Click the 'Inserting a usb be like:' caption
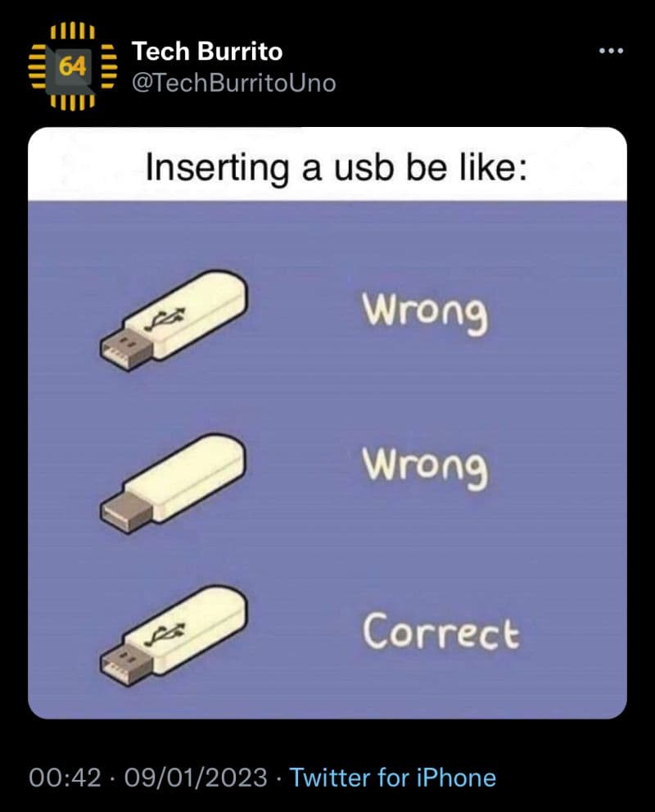The image size is (655, 812). coord(337,168)
